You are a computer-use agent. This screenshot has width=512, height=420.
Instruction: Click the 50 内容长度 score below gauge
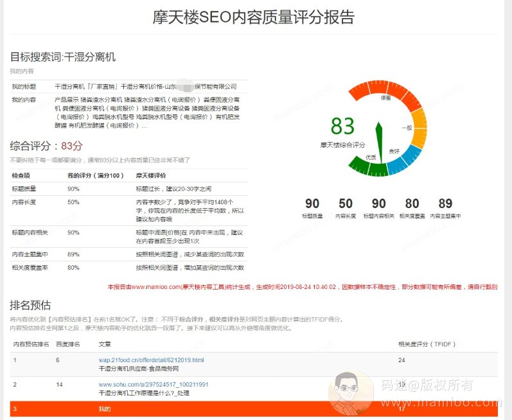click(x=346, y=204)
